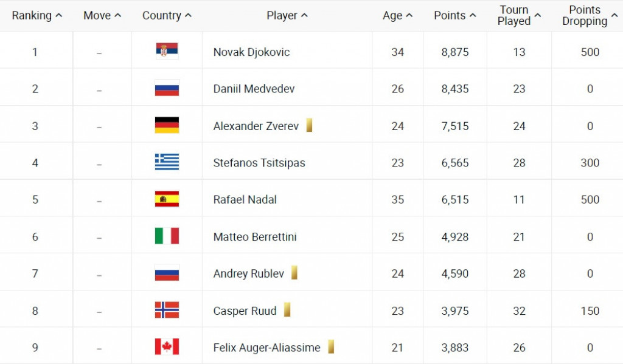Screen dimensions: 623x364
Task: Sort table by Age column
Action: (398, 16)
